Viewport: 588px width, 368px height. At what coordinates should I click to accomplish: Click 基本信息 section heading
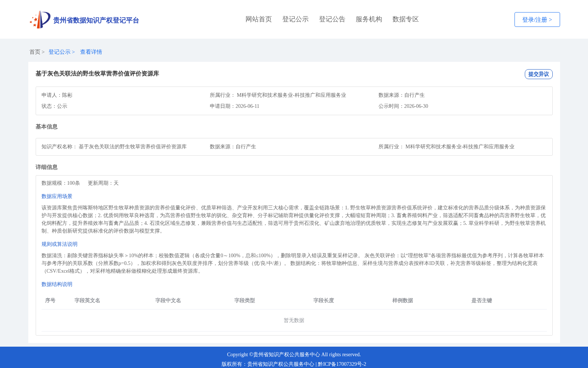tap(47, 127)
